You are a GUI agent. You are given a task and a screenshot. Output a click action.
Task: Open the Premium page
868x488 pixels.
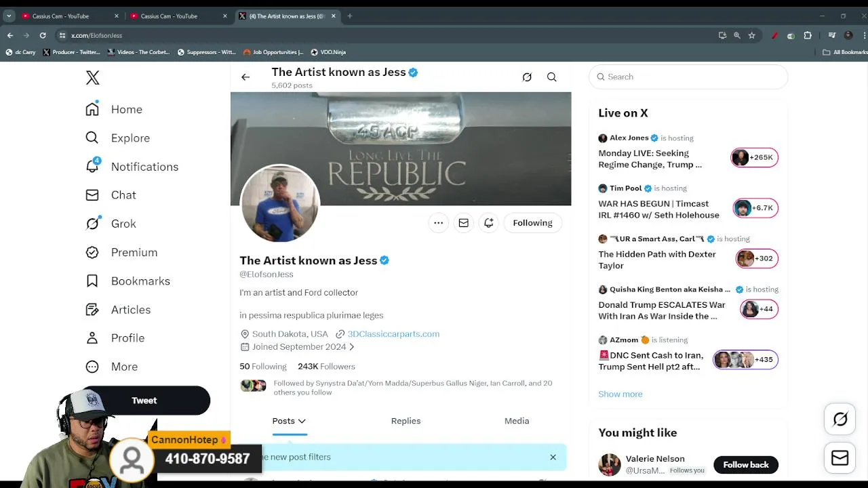pyautogui.click(x=121, y=252)
